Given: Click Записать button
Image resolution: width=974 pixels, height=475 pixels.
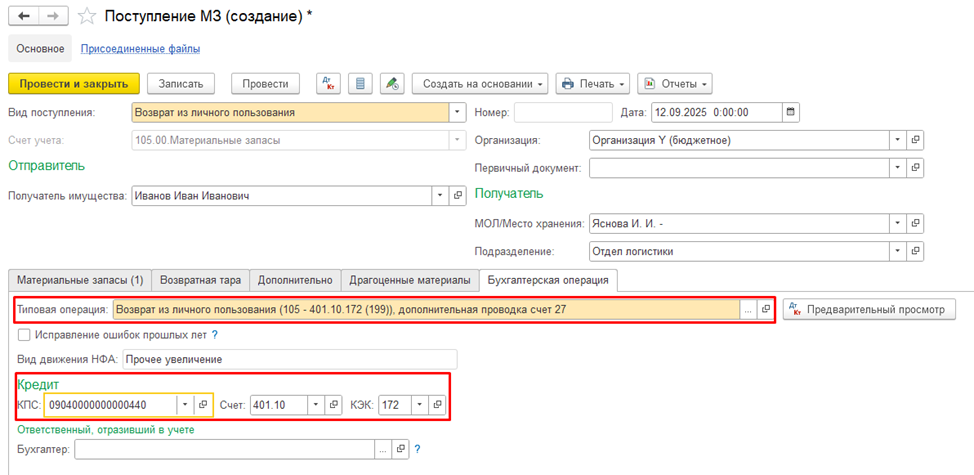Looking at the screenshot, I should tap(180, 83).
